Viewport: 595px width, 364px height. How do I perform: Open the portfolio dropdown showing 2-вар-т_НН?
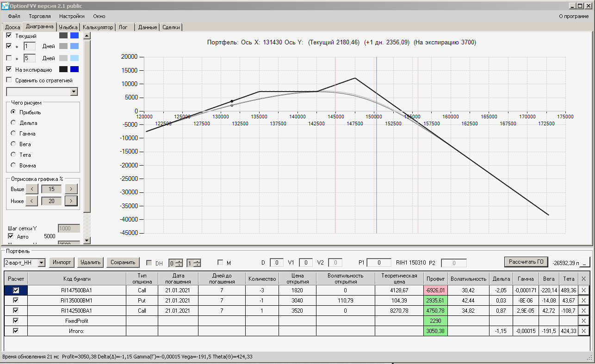coord(41,263)
